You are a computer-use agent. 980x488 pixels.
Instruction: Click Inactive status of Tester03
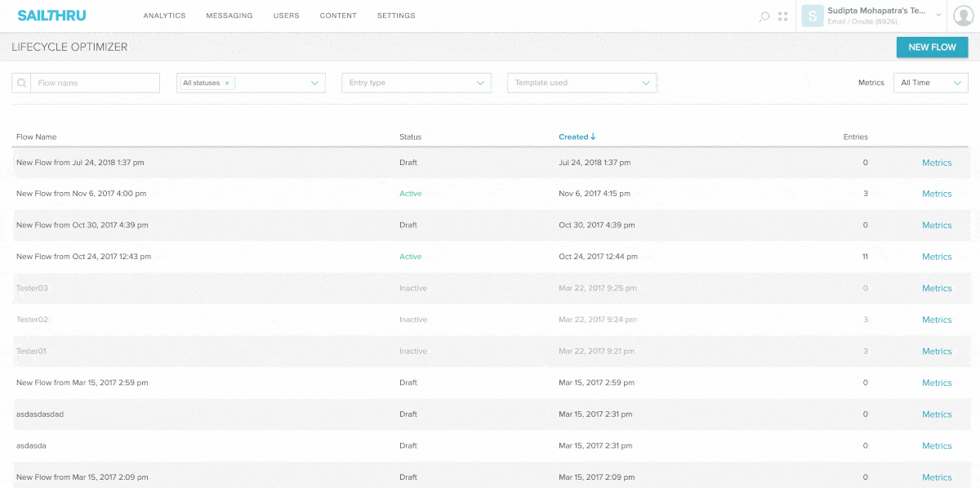pyautogui.click(x=413, y=288)
